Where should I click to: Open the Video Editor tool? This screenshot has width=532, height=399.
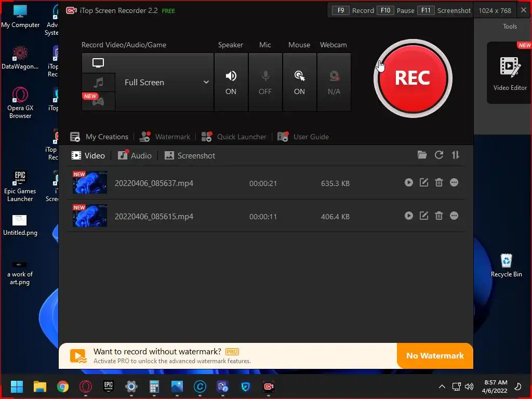pos(509,73)
